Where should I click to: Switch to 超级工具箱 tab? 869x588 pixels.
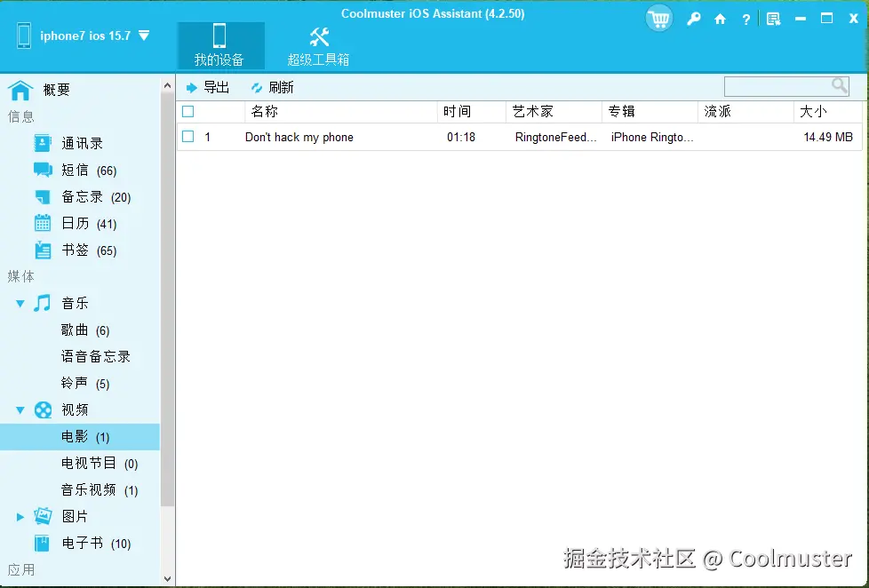pyautogui.click(x=318, y=45)
